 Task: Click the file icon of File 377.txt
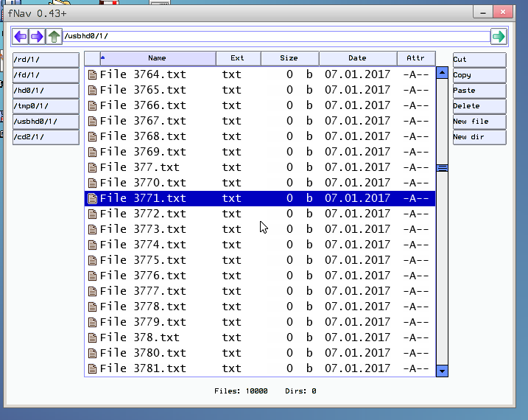pyautogui.click(x=92, y=167)
